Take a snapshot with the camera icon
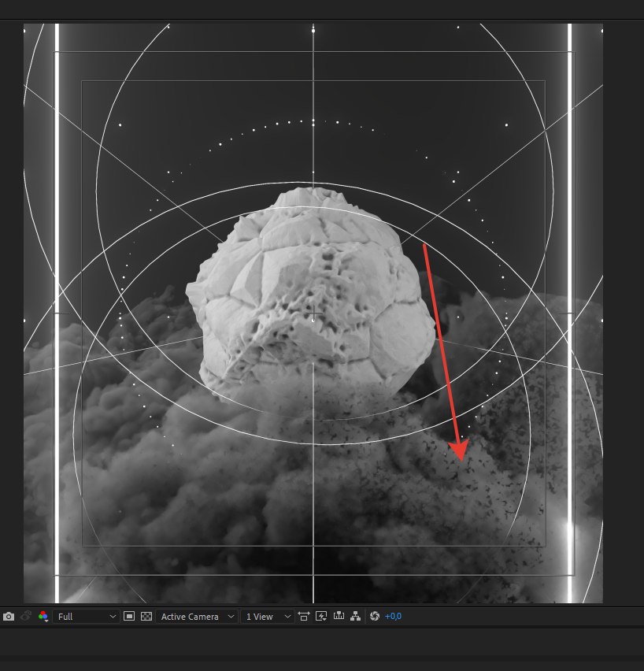The height and width of the screenshot is (671, 644). pos(9,616)
